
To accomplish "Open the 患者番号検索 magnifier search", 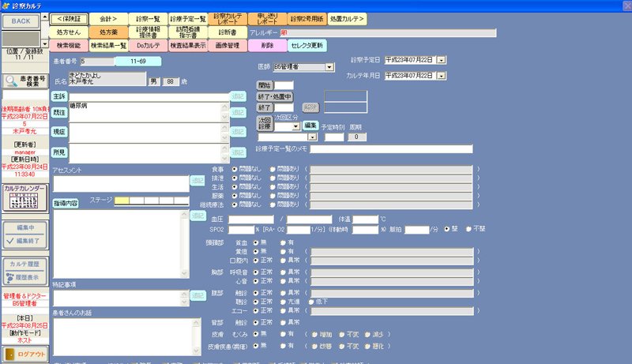I will pyautogui.click(x=25, y=81).
